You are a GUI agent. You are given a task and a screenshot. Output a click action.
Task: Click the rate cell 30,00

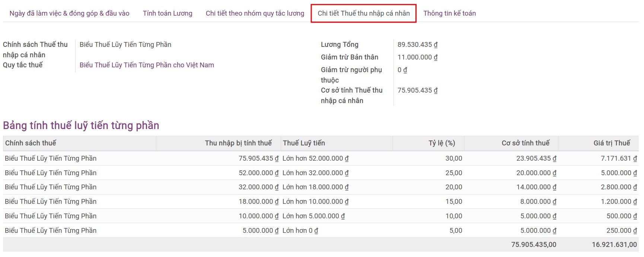[x=454, y=158]
